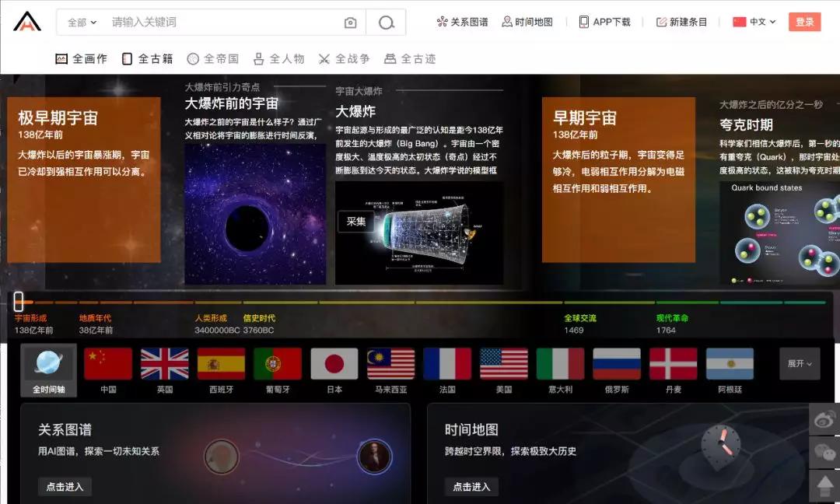The height and width of the screenshot is (504, 840).
Task: Switch the timeline filter to 日本
Action: 334,363
